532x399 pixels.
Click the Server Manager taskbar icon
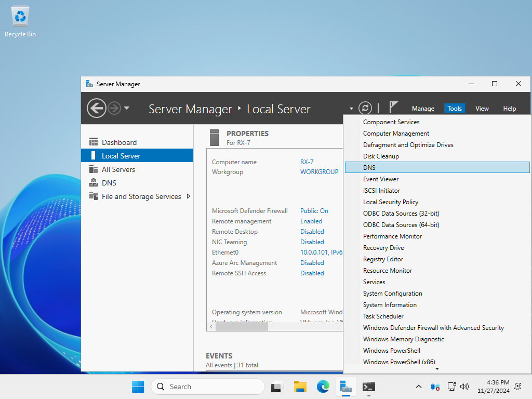pos(345,387)
